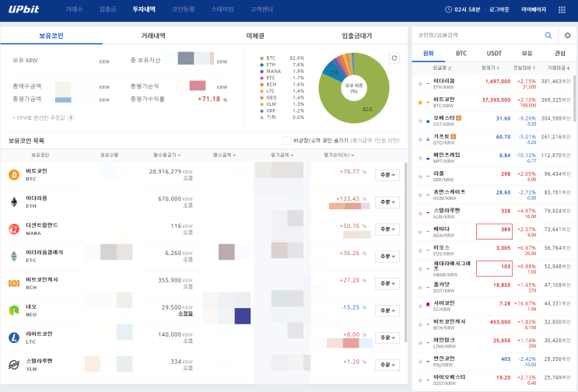The height and width of the screenshot is (392, 578).
Task: Click the holdings list vertical scrollbar
Action: pyautogui.click(x=405, y=252)
